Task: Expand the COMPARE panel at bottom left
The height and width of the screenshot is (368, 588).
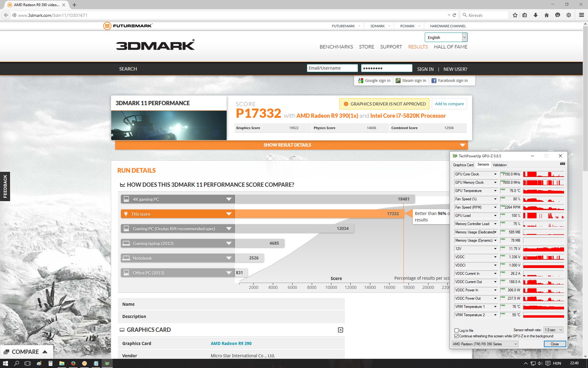Action: pyautogui.click(x=26, y=352)
